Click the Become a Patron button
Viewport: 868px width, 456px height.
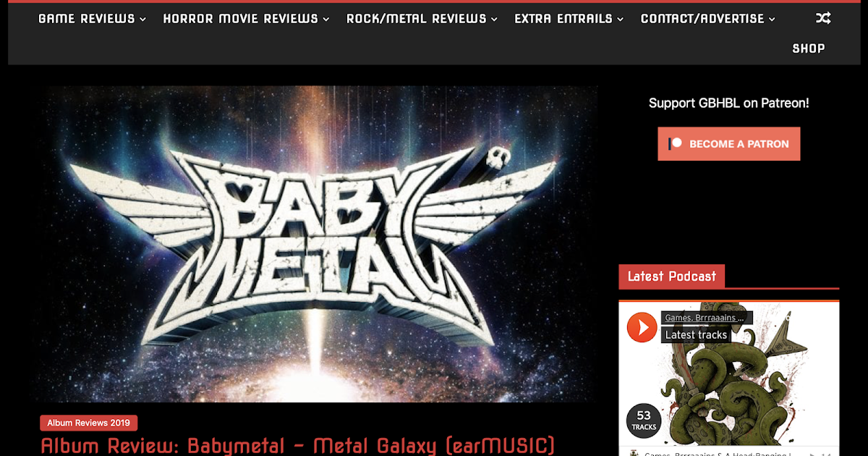tap(728, 143)
